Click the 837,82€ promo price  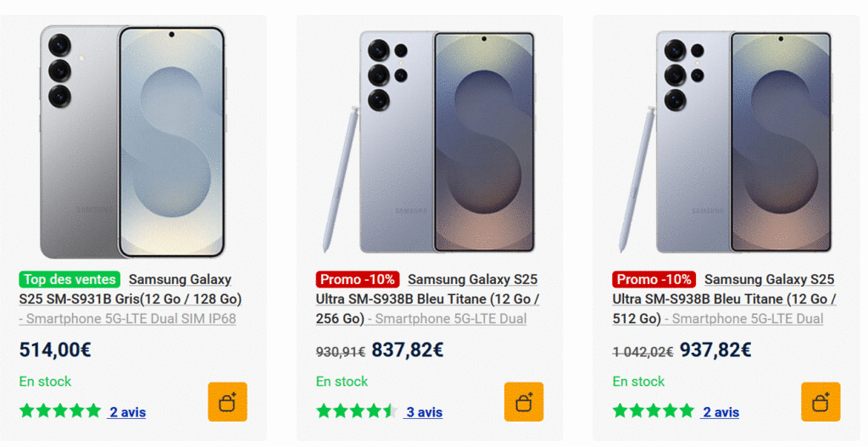click(408, 349)
